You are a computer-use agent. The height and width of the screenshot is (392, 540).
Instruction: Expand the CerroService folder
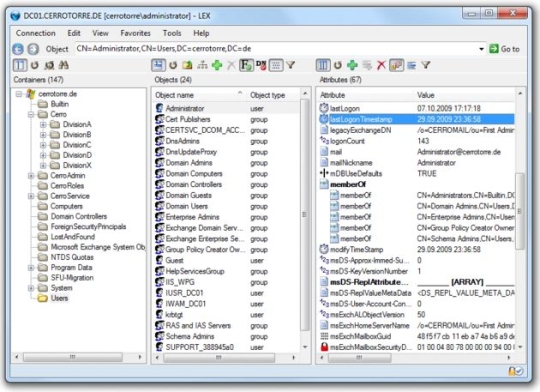pos(31,196)
